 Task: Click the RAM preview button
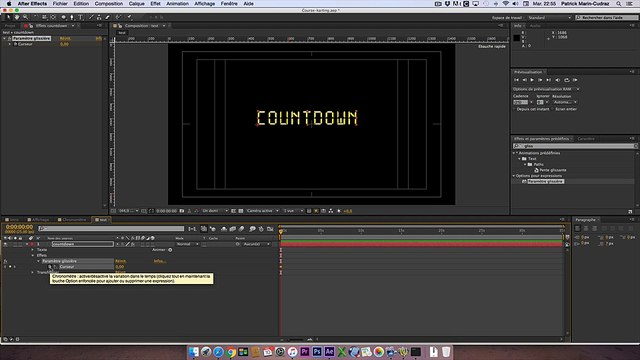pyautogui.click(x=575, y=80)
